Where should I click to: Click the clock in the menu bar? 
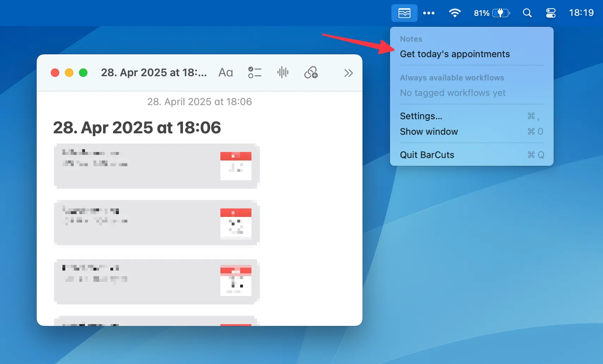click(581, 13)
